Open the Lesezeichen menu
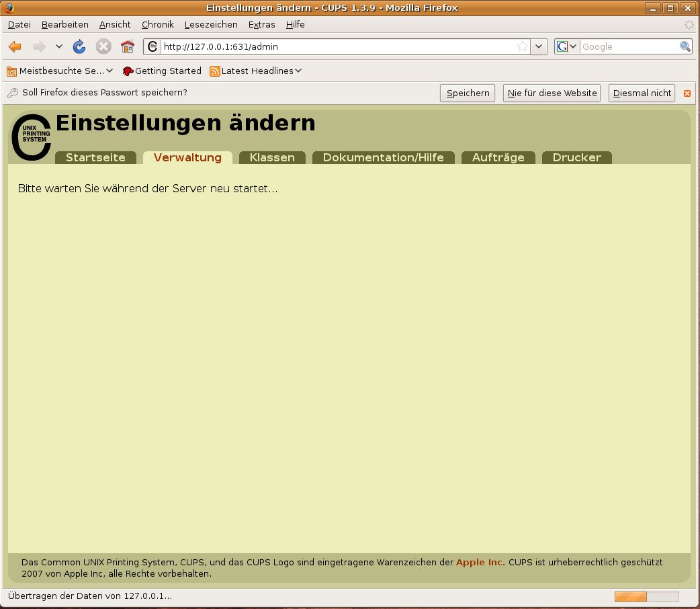 tap(211, 24)
